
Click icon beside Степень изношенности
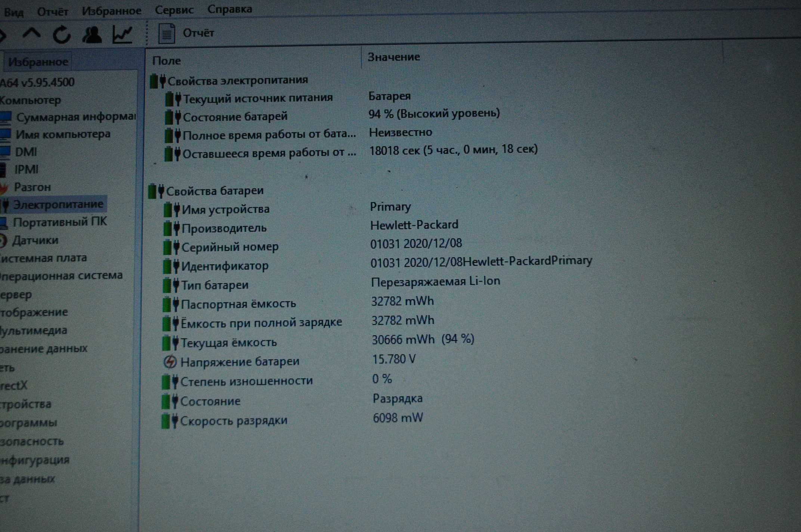point(170,382)
